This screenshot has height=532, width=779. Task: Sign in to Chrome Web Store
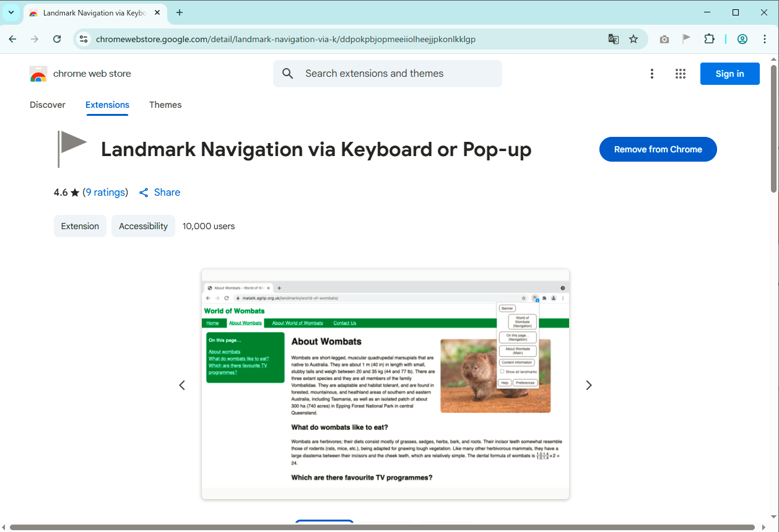point(730,74)
